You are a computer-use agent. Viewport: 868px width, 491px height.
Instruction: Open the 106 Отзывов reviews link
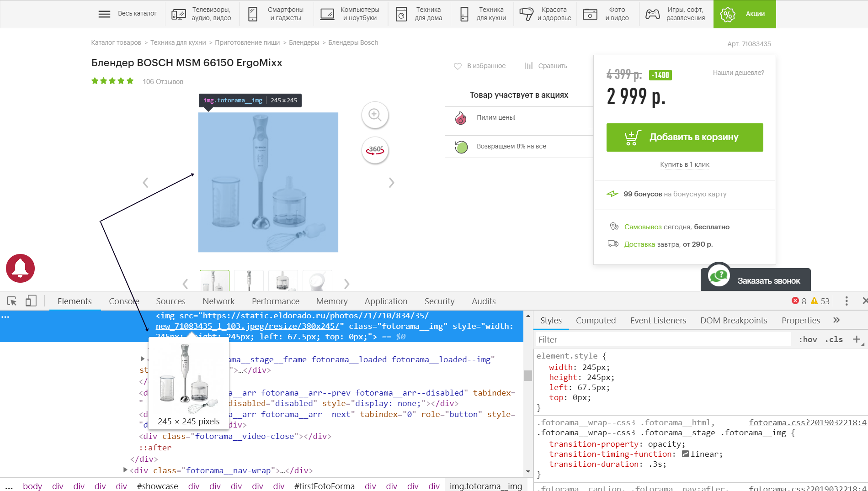(163, 82)
